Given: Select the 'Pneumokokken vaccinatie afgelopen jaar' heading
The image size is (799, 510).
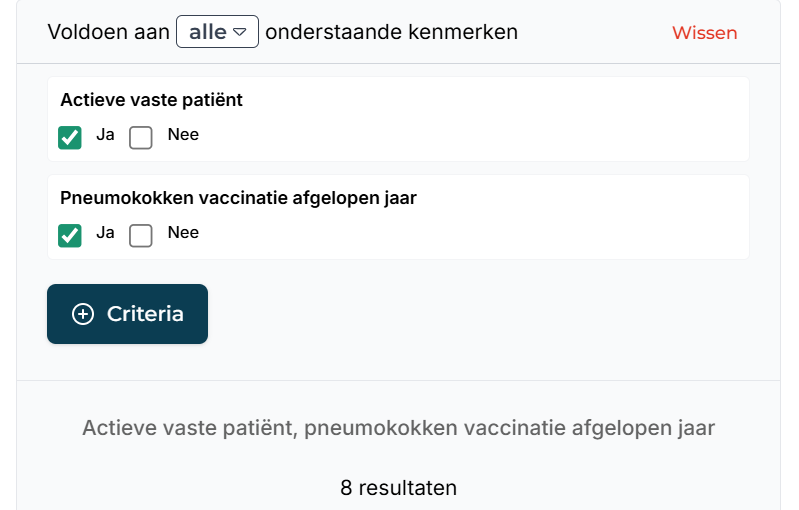Looking at the screenshot, I should coord(238,198).
